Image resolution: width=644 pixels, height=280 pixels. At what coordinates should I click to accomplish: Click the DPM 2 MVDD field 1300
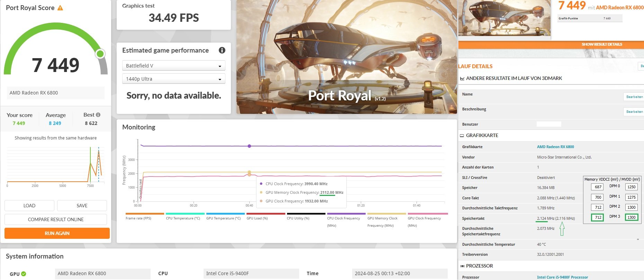(x=631, y=207)
